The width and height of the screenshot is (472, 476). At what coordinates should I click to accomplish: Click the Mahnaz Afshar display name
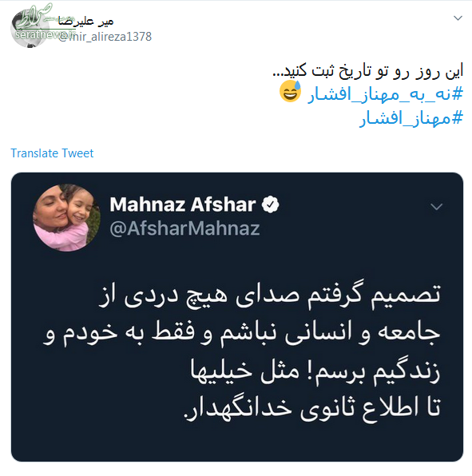click(183, 204)
